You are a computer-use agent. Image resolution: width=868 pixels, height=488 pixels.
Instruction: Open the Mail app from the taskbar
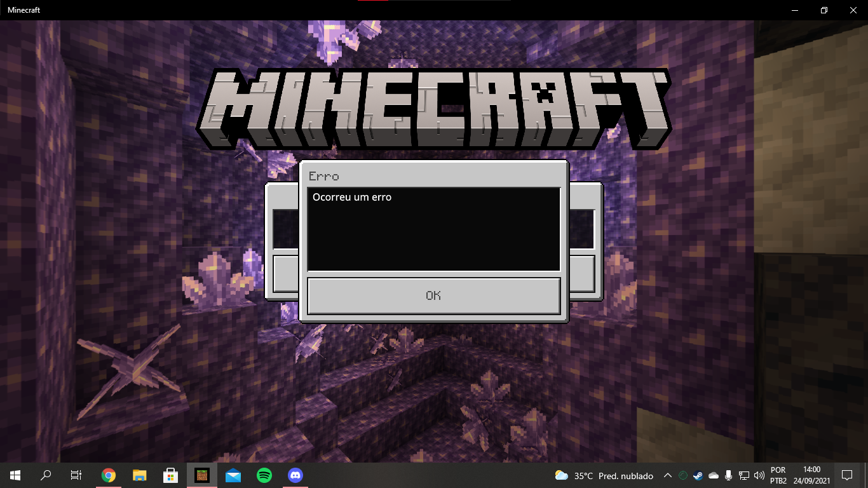(233, 475)
